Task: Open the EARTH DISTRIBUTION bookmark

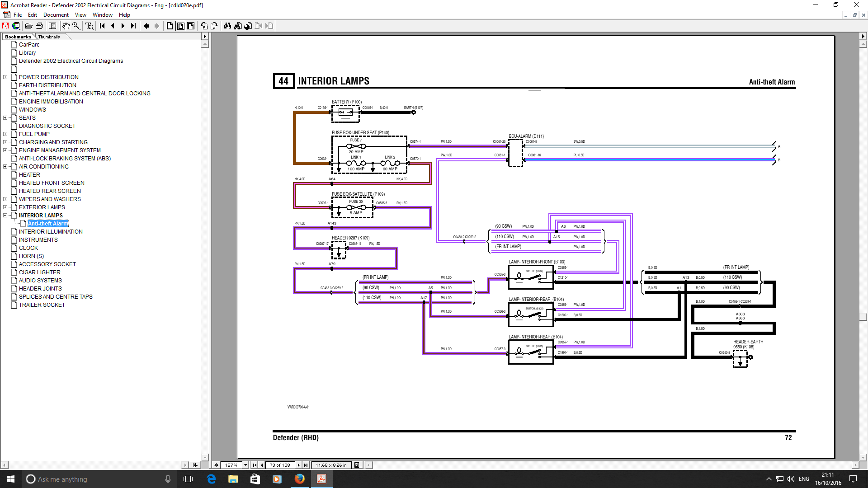Action: point(47,85)
